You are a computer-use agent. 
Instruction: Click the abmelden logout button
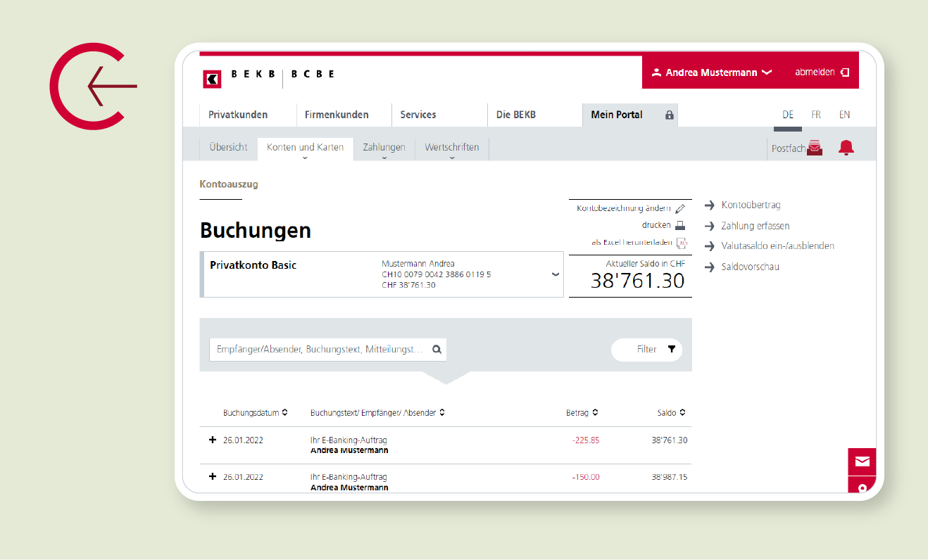pos(821,72)
